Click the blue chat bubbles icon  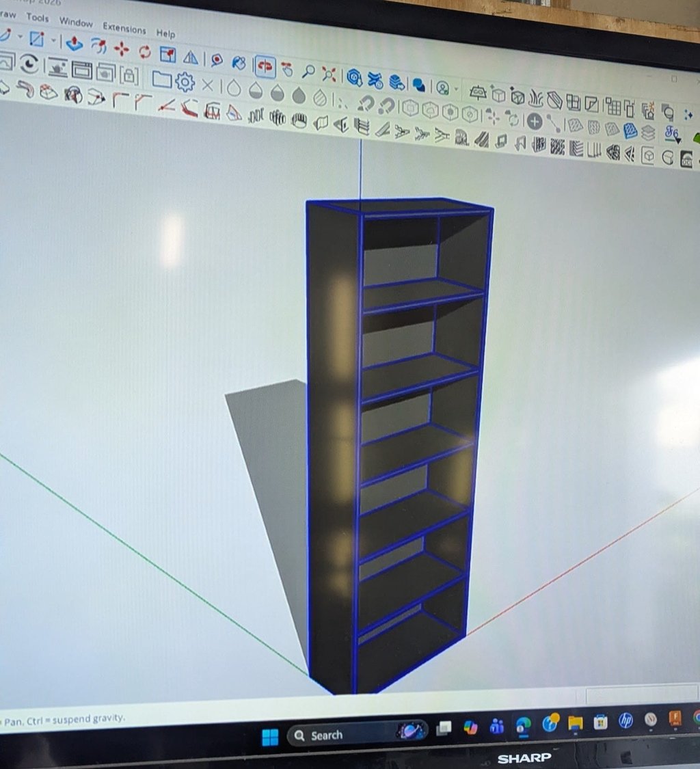419,85
